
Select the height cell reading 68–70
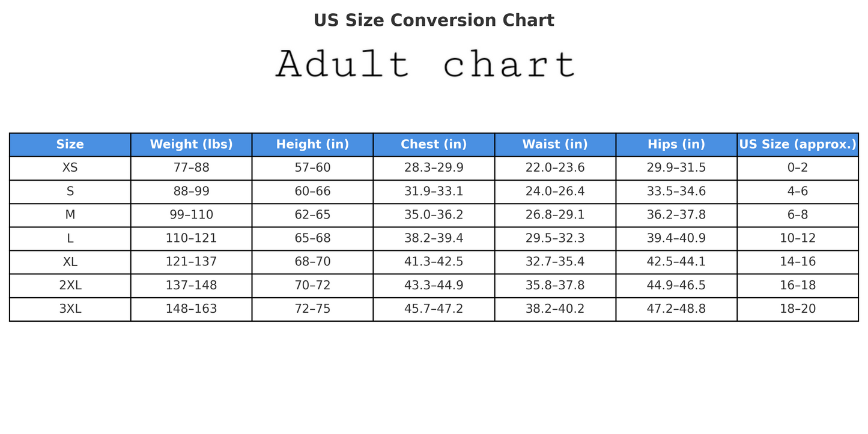[x=312, y=262]
